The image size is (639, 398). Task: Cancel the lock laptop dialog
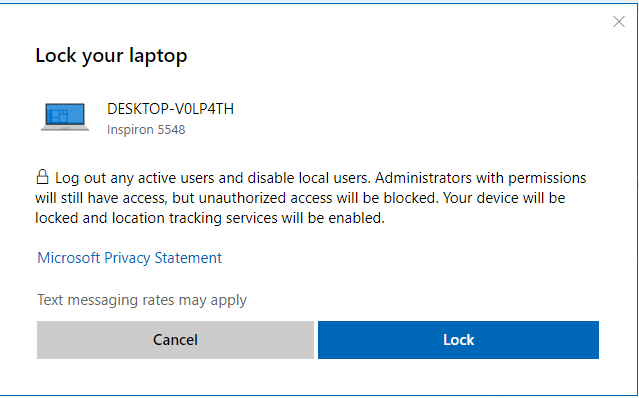[x=175, y=340]
